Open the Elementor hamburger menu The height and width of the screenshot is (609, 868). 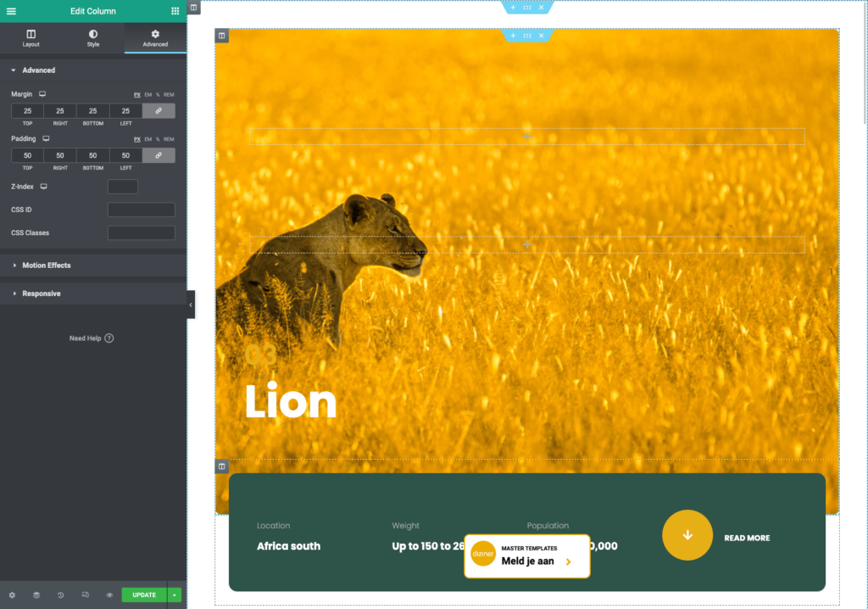click(x=11, y=11)
